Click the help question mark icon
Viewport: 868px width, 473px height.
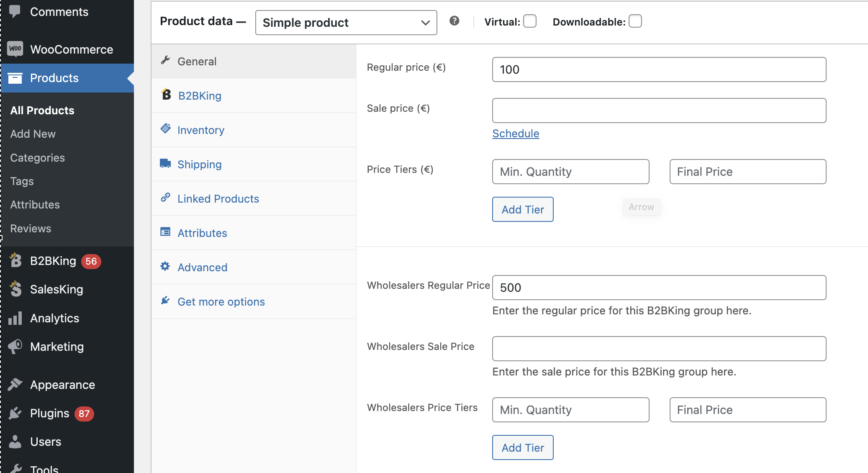(454, 21)
